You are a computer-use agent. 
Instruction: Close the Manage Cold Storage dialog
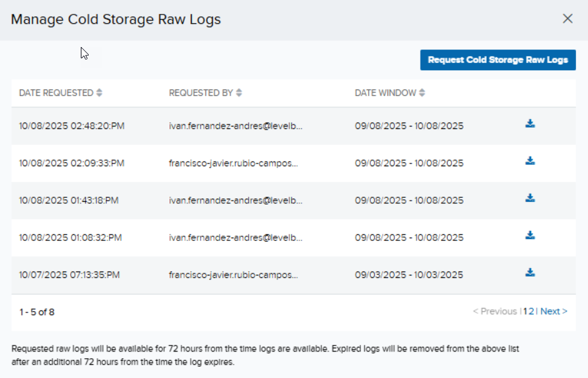(567, 19)
